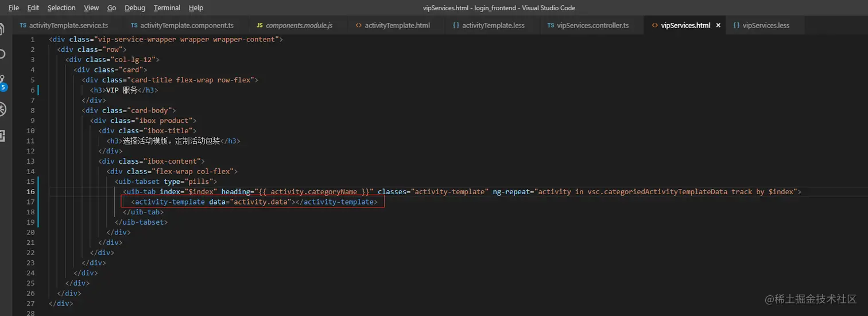Screen dimensions: 868x316
Task: Switch to components.module.js tab
Action: pyautogui.click(x=299, y=25)
